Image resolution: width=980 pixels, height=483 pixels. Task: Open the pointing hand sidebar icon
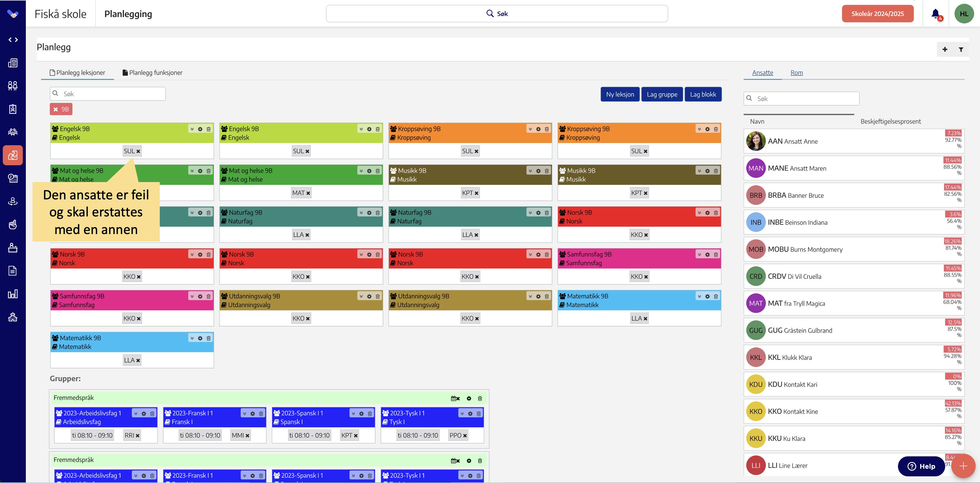click(x=13, y=225)
